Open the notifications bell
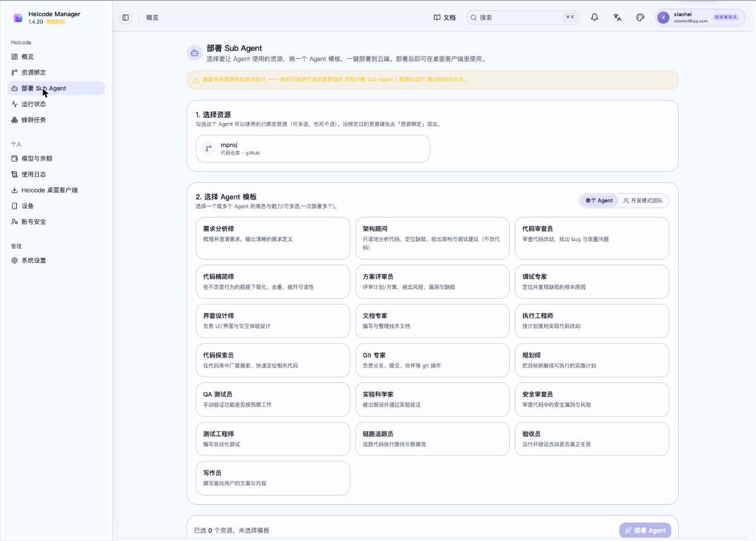 (x=594, y=17)
